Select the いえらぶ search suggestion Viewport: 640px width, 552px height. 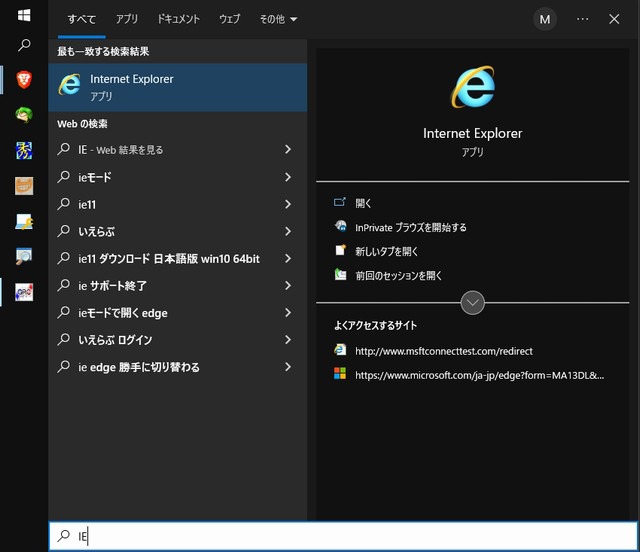click(178, 231)
